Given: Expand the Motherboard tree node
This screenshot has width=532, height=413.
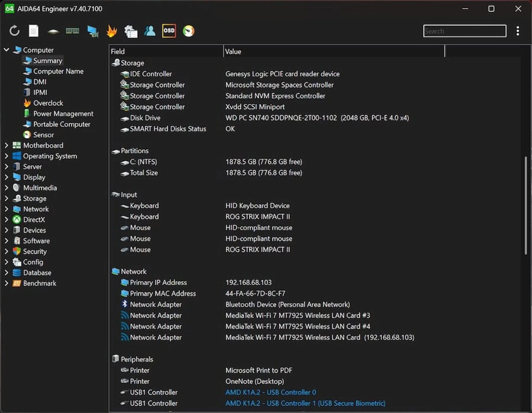Looking at the screenshot, I should click(6, 145).
